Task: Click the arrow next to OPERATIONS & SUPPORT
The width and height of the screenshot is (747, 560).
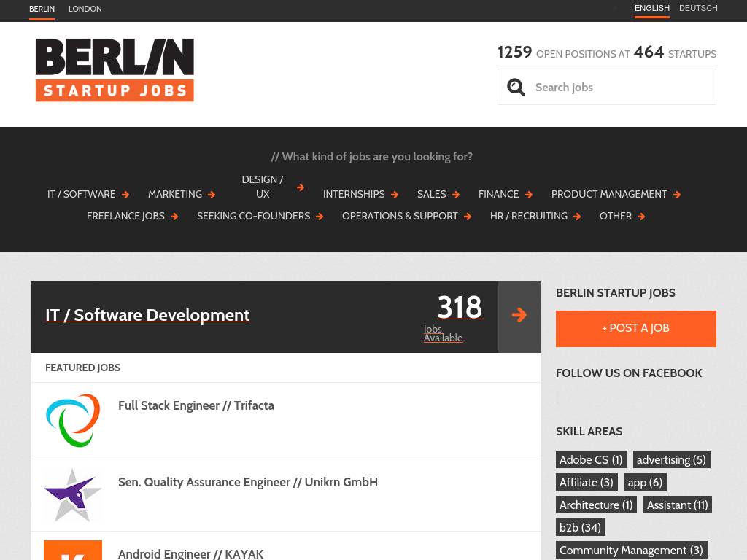Action: (x=468, y=217)
